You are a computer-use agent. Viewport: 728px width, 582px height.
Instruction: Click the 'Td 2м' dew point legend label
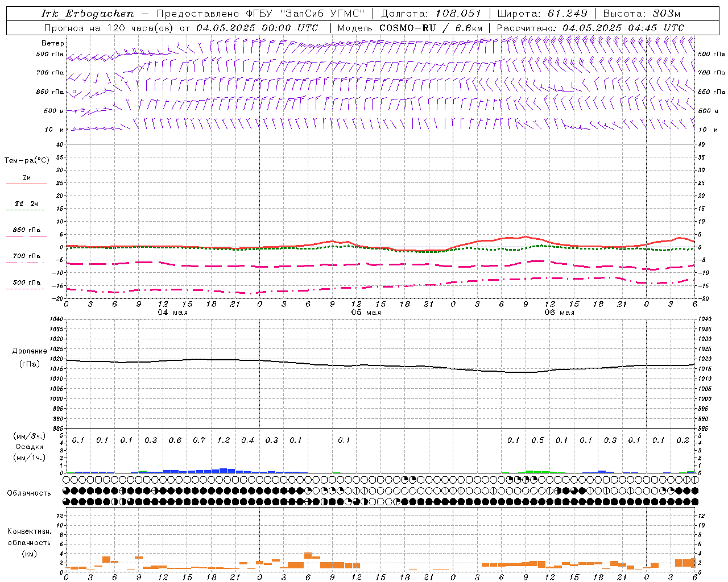[x=27, y=203]
